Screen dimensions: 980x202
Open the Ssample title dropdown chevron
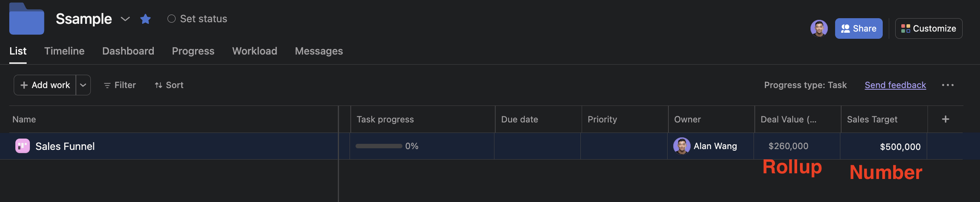click(x=125, y=19)
